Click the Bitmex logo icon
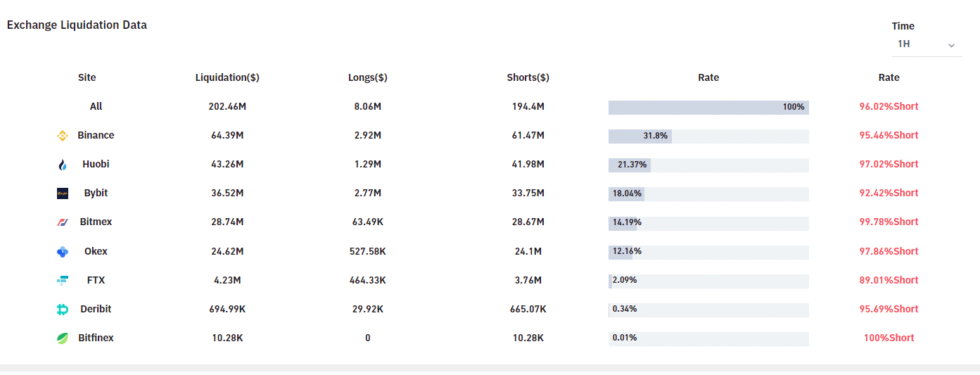The image size is (980, 375). tap(62, 222)
